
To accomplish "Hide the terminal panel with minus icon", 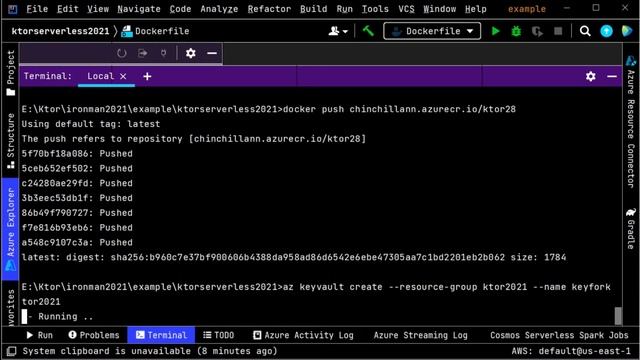I will pos(612,76).
